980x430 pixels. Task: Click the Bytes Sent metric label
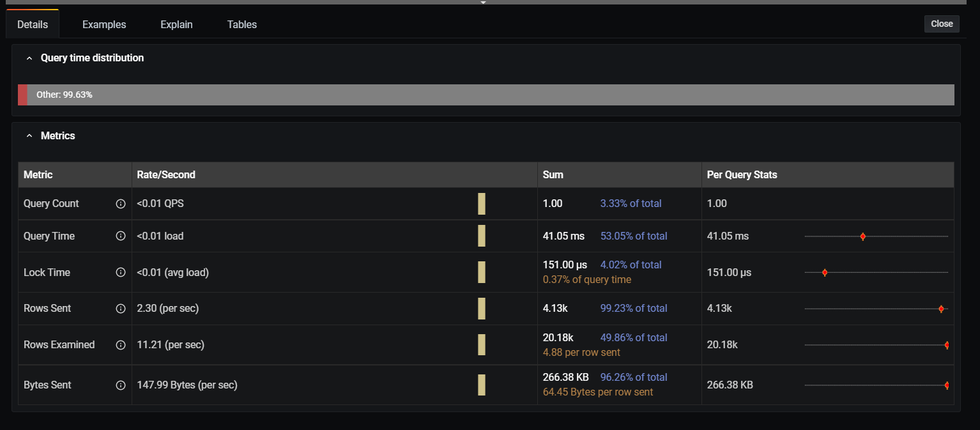point(47,385)
